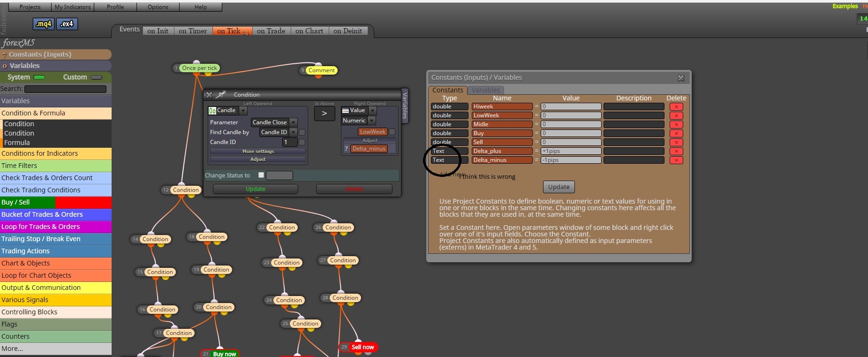The height and width of the screenshot is (357, 868).
Task: Click red Delete in Condition dialog
Action: pos(354,189)
